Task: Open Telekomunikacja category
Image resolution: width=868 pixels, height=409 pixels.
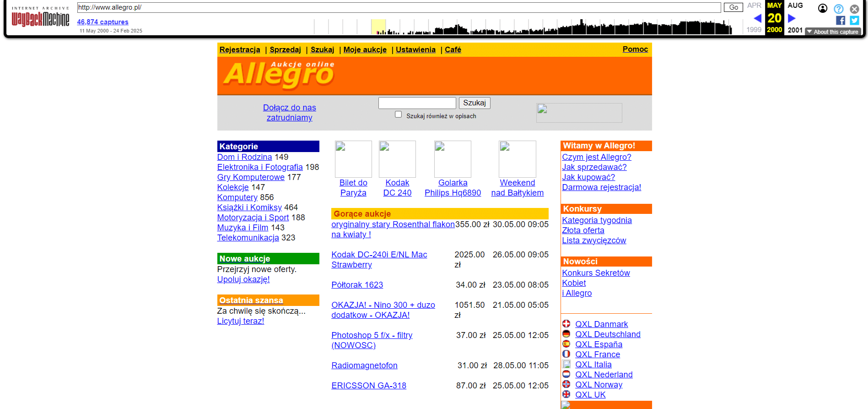Action: click(248, 238)
